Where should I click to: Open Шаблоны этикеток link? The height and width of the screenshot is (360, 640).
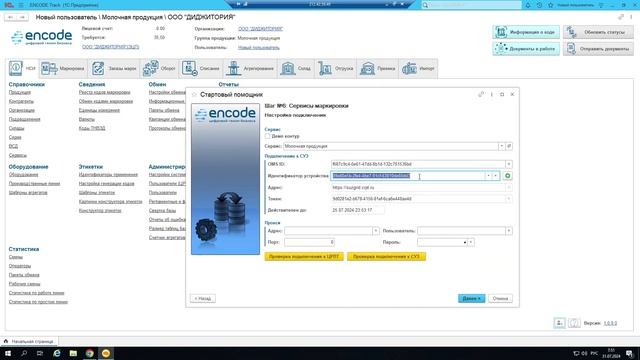tap(97, 193)
